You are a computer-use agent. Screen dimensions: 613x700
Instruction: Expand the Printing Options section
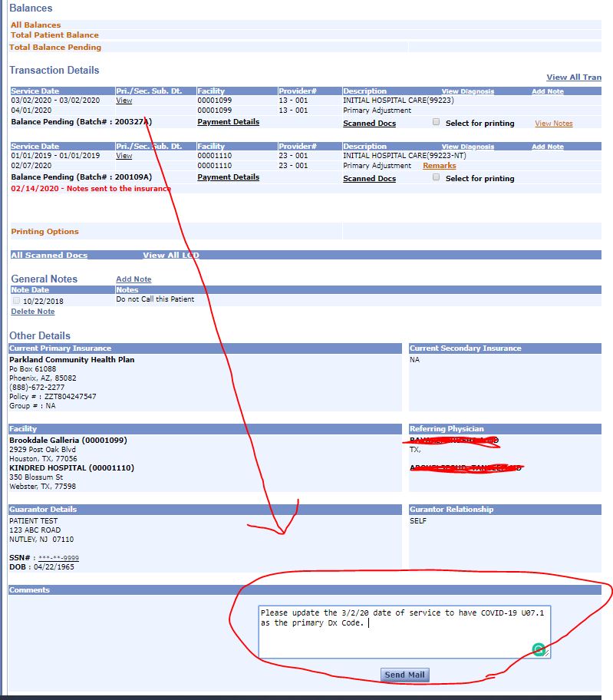[44, 232]
